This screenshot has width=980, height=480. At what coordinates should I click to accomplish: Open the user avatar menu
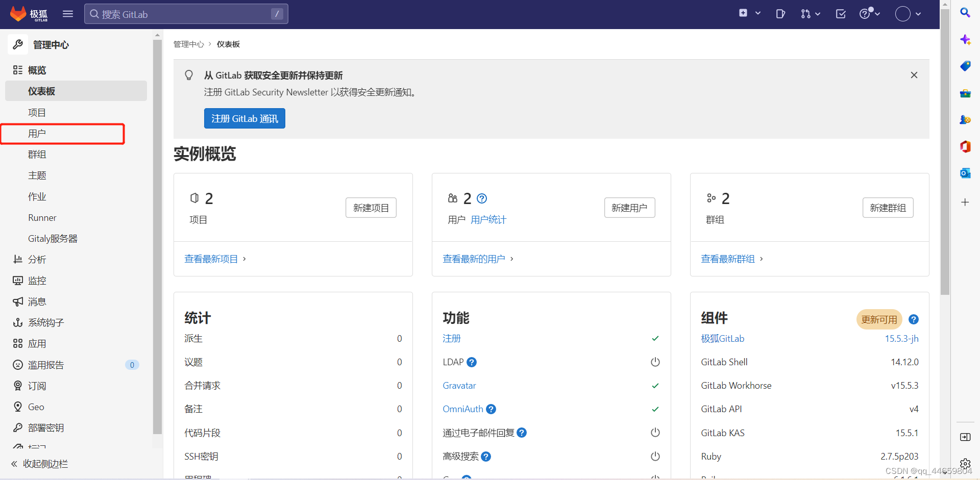[x=908, y=14]
